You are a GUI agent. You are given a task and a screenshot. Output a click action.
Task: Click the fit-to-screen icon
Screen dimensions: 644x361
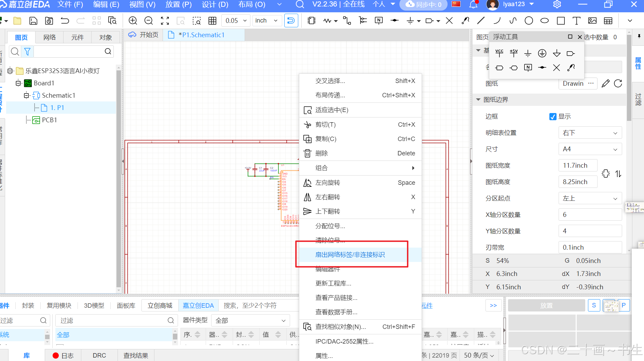point(165,21)
